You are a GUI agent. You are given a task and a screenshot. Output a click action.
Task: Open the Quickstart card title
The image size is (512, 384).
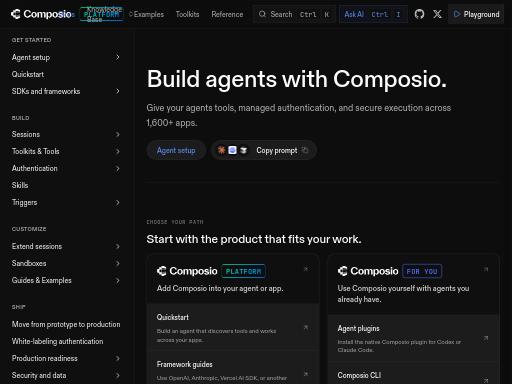[x=173, y=317]
